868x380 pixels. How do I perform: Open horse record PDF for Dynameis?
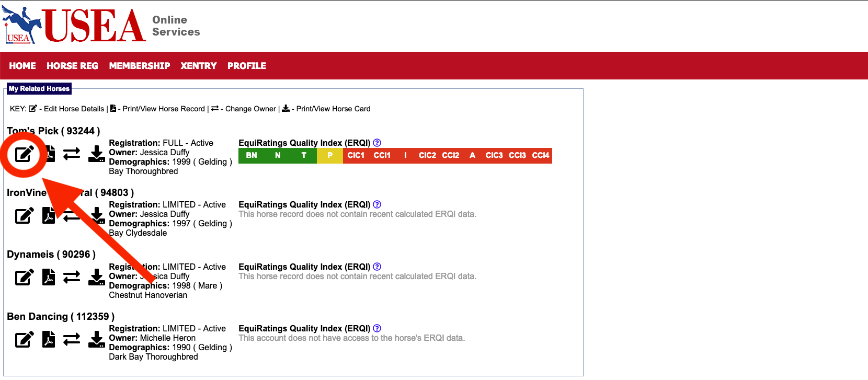point(49,277)
